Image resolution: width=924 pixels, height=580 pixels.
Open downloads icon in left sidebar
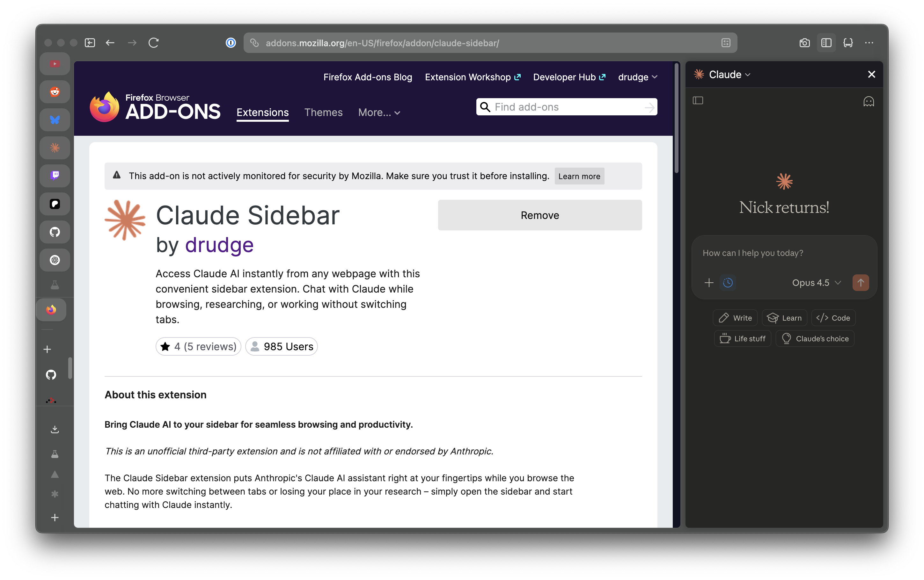pos(55,429)
